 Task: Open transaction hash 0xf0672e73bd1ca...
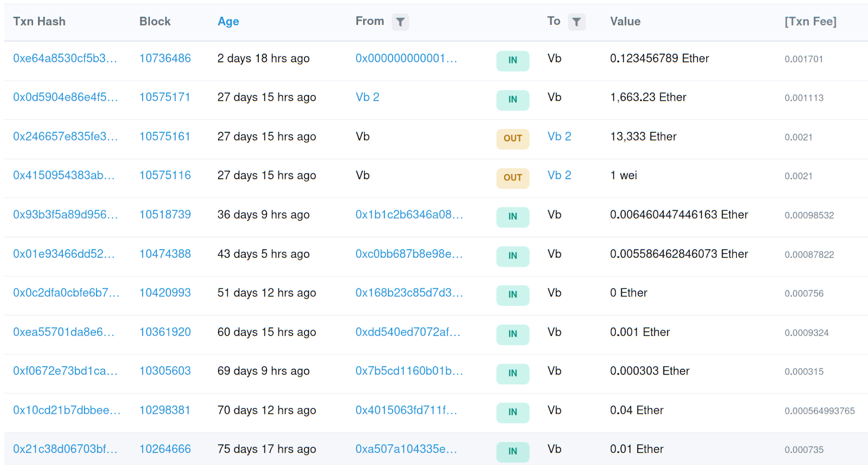(66, 371)
